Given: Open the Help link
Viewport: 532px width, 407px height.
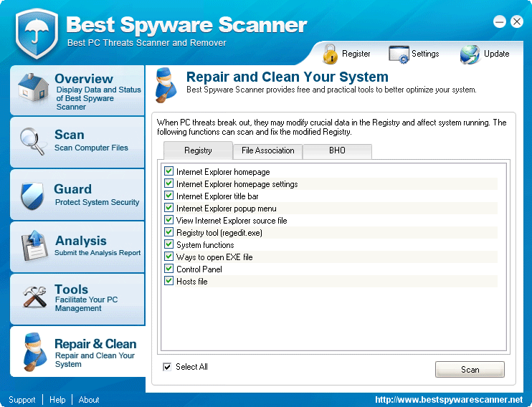Looking at the screenshot, I should tap(57, 400).
